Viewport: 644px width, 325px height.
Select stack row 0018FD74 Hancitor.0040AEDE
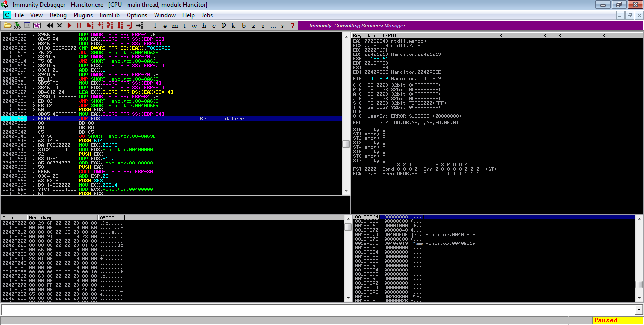click(494, 234)
